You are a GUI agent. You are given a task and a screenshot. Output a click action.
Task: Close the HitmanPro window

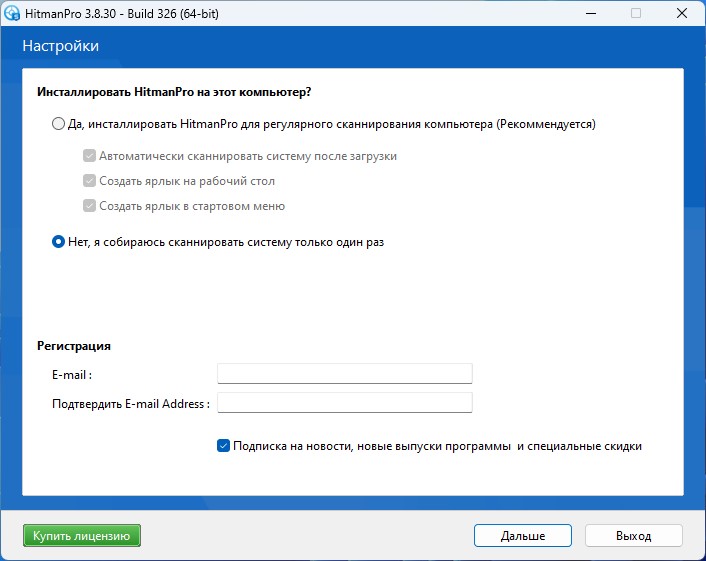pyautogui.click(x=682, y=14)
